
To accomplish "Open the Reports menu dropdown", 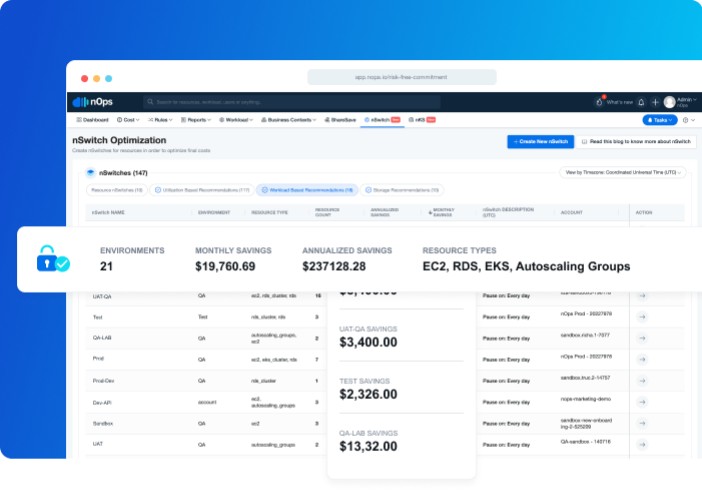I will point(196,120).
